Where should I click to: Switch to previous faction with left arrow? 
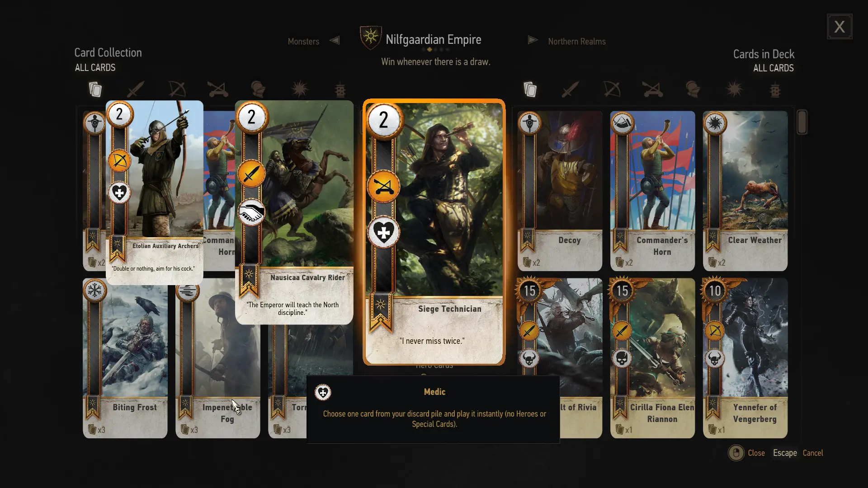coord(335,40)
